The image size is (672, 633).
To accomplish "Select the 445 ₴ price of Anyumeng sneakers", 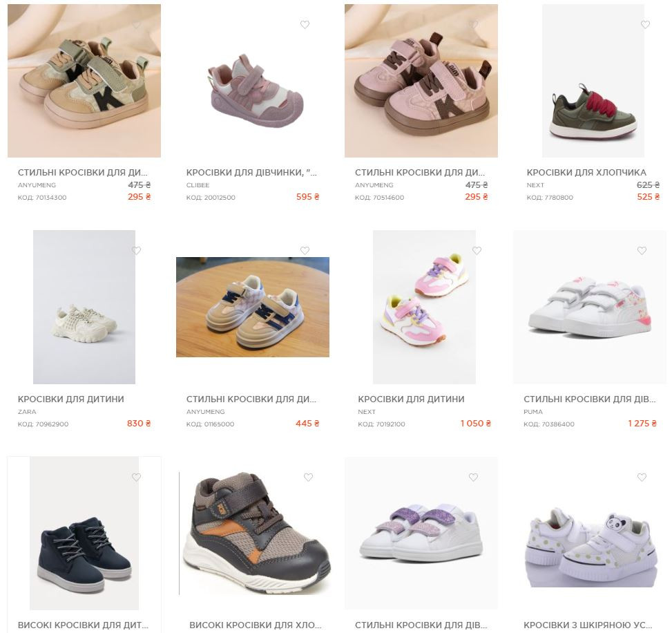I will click(307, 424).
